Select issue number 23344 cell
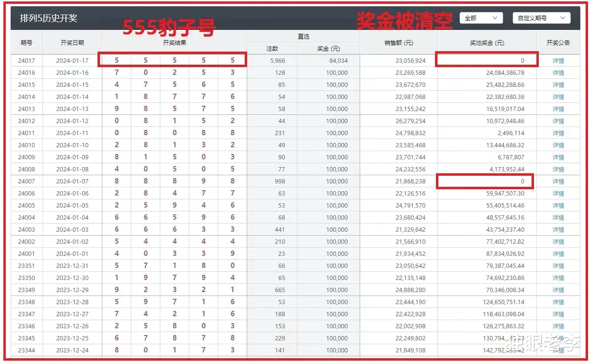Image resolution: width=590 pixels, height=364 pixels. (27, 350)
